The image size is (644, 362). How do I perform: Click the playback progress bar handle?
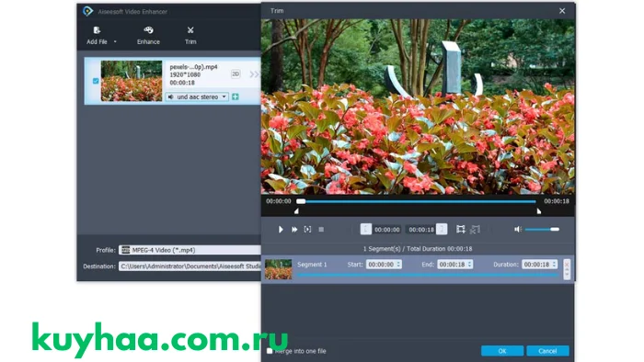pyautogui.click(x=301, y=201)
